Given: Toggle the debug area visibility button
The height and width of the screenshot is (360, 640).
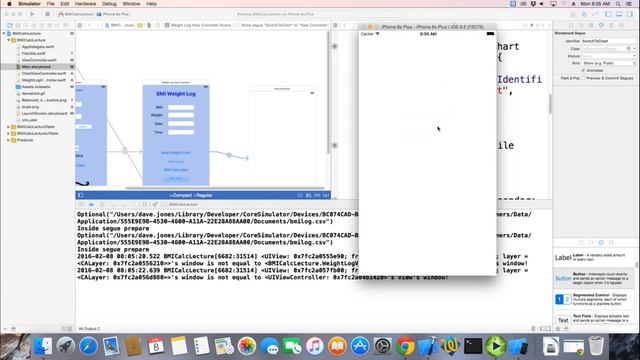Looking at the screenshot, I should [x=619, y=14].
